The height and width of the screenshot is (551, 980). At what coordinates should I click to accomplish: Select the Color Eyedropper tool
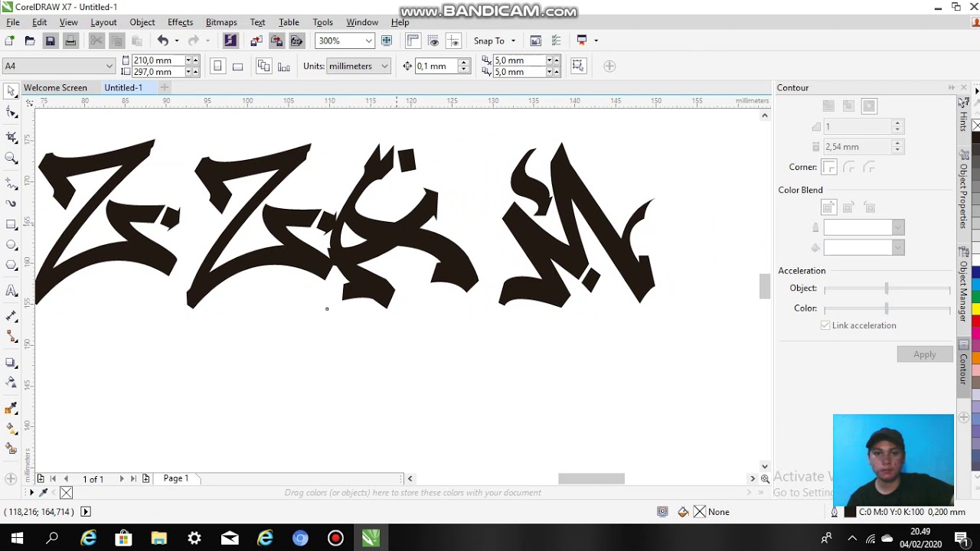click(11, 408)
